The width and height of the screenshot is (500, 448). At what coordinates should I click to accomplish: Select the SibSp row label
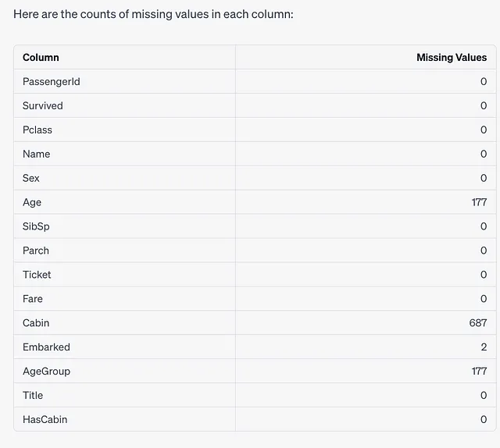pos(36,226)
